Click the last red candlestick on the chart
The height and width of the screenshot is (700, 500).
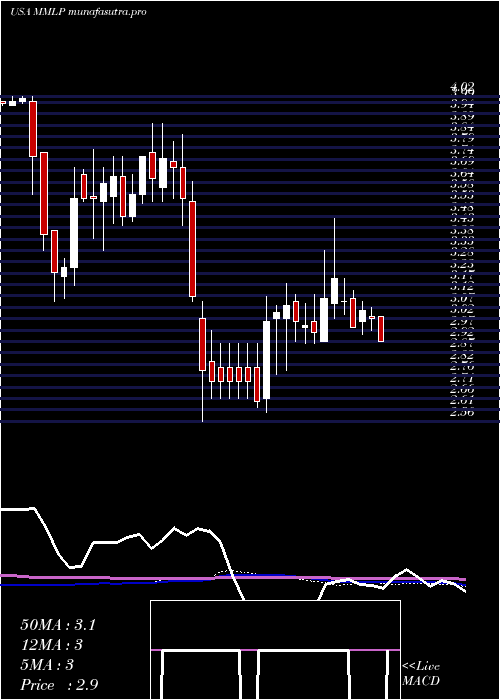(381, 329)
